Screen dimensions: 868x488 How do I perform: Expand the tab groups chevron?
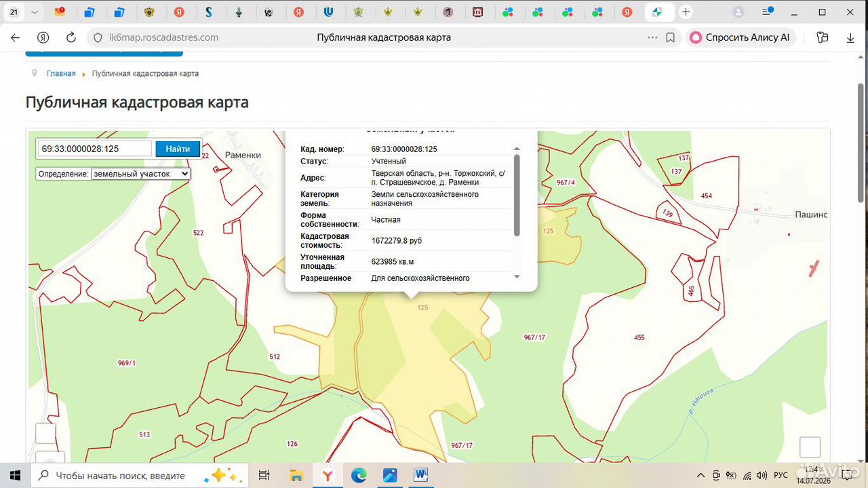[x=34, y=12]
